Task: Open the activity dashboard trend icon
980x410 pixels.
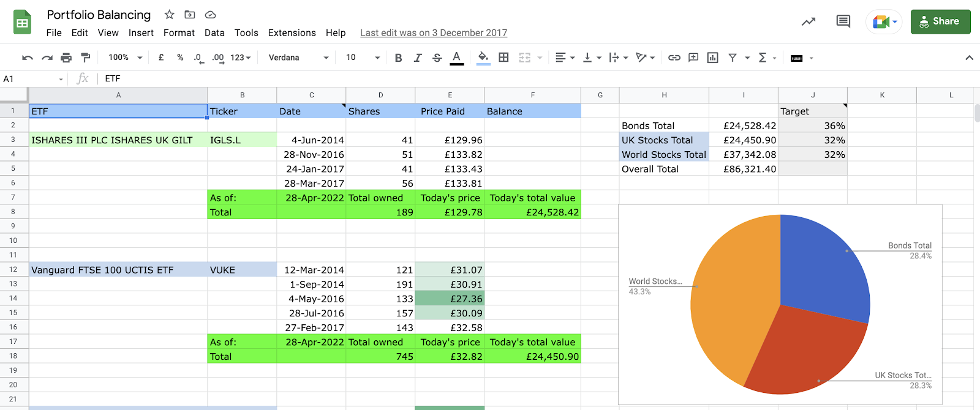Action: (809, 21)
